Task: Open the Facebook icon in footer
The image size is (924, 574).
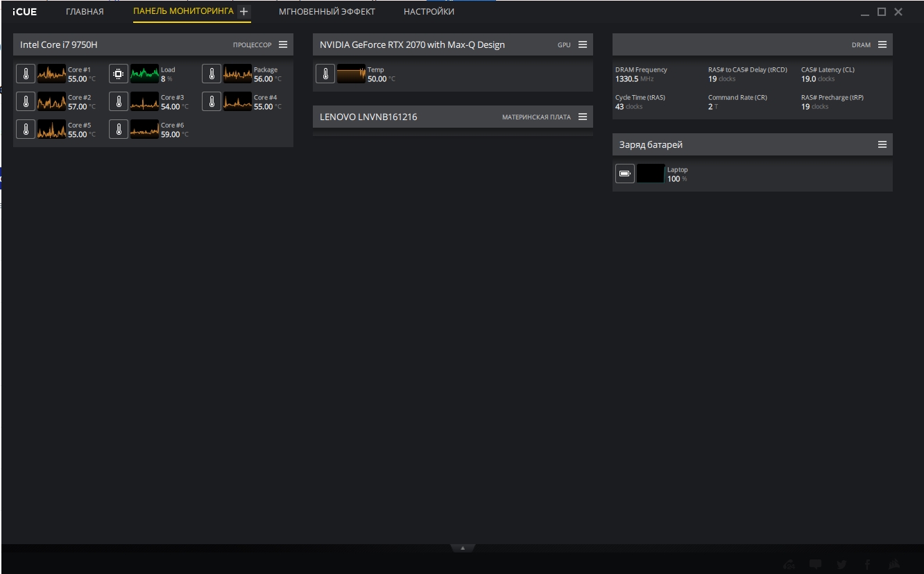Action: point(867,564)
